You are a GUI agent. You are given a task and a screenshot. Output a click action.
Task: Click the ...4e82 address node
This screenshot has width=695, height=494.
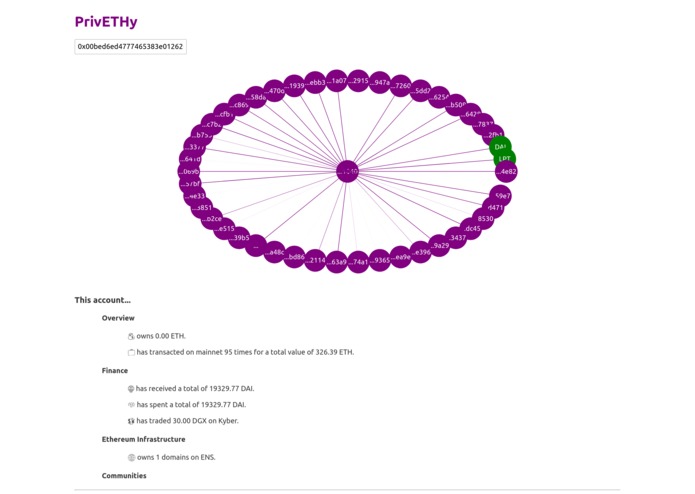[x=506, y=171]
